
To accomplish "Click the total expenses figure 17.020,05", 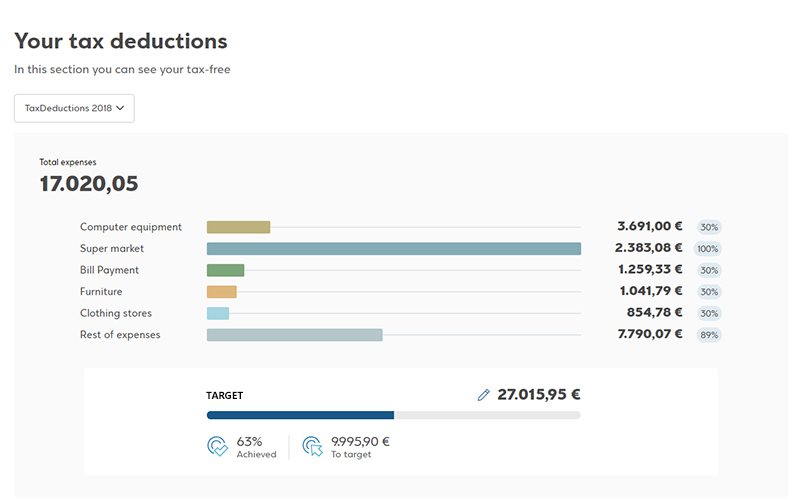I will click(89, 184).
